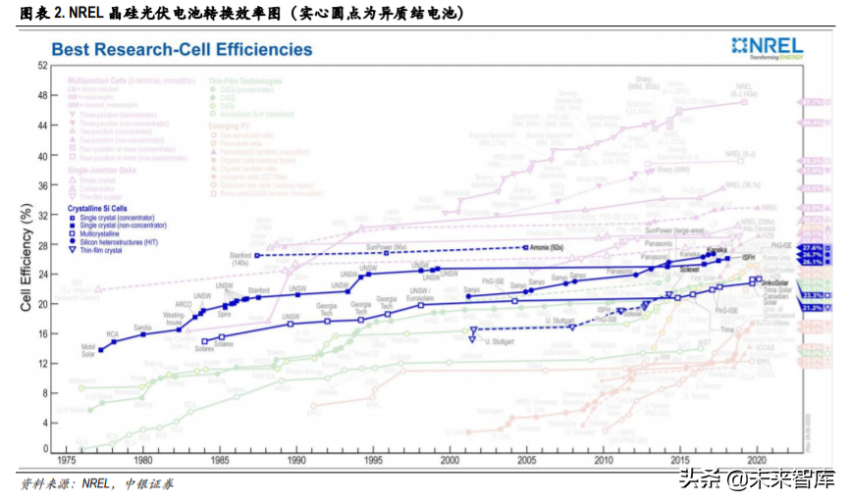Click the y-axis tick value 52
Image resolution: width=849 pixels, height=504 pixels.
point(42,66)
